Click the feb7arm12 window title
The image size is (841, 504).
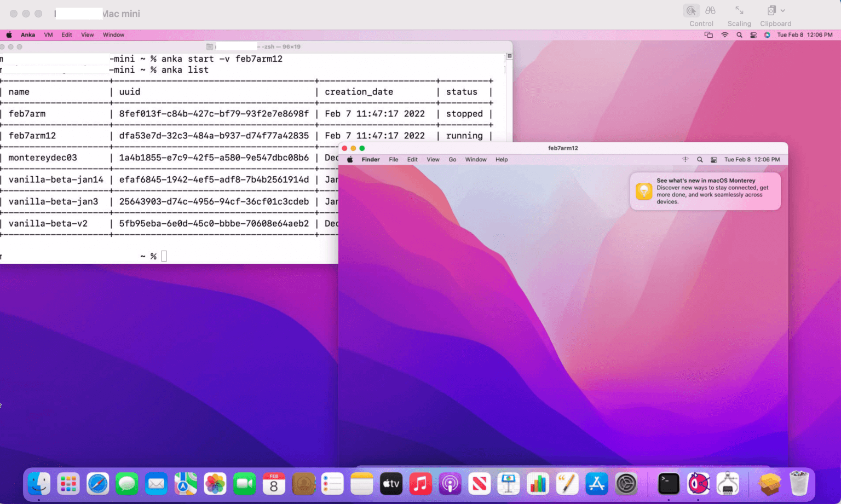(x=563, y=148)
